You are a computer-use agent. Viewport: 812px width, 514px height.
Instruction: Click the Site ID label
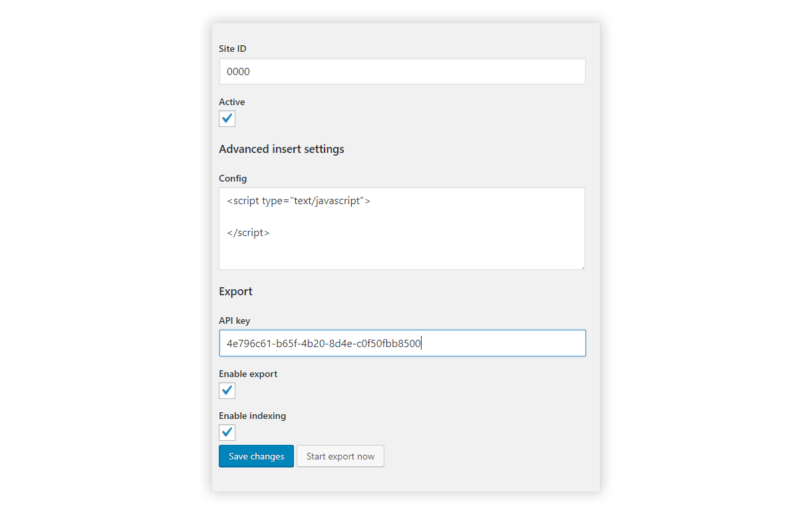tap(233, 49)
